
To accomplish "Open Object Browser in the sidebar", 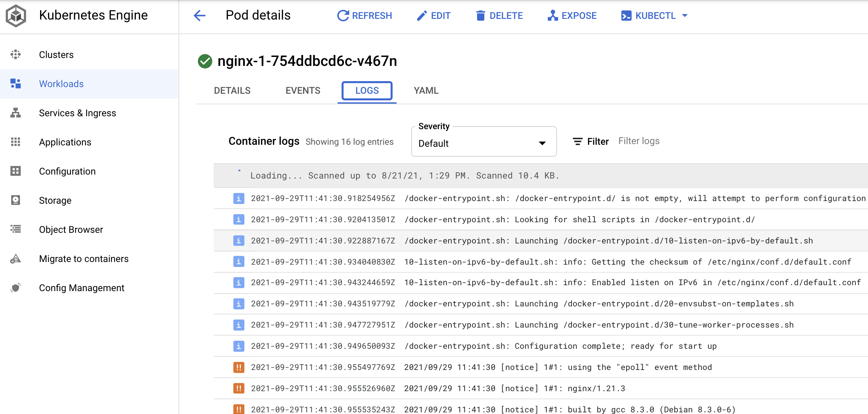I will (x=71, y=230).
